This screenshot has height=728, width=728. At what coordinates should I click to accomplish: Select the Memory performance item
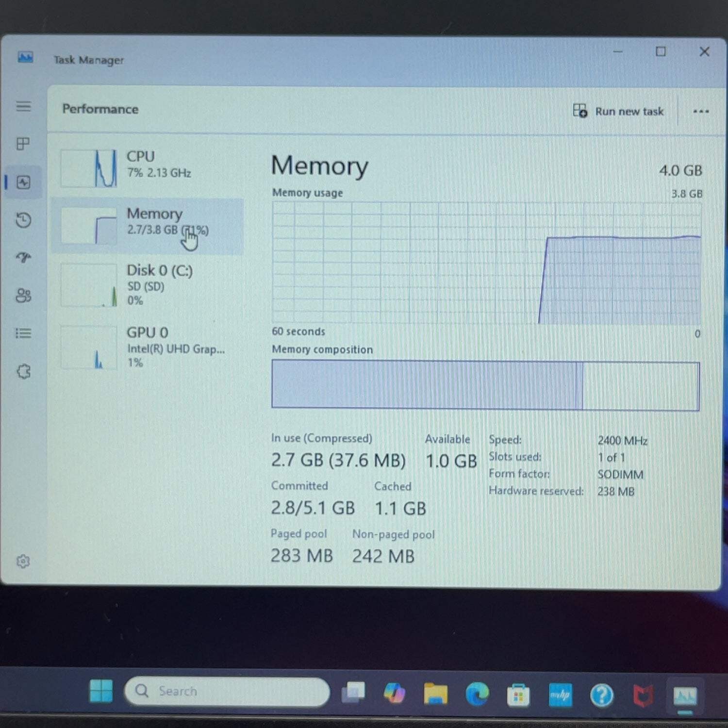coord(148,226)
